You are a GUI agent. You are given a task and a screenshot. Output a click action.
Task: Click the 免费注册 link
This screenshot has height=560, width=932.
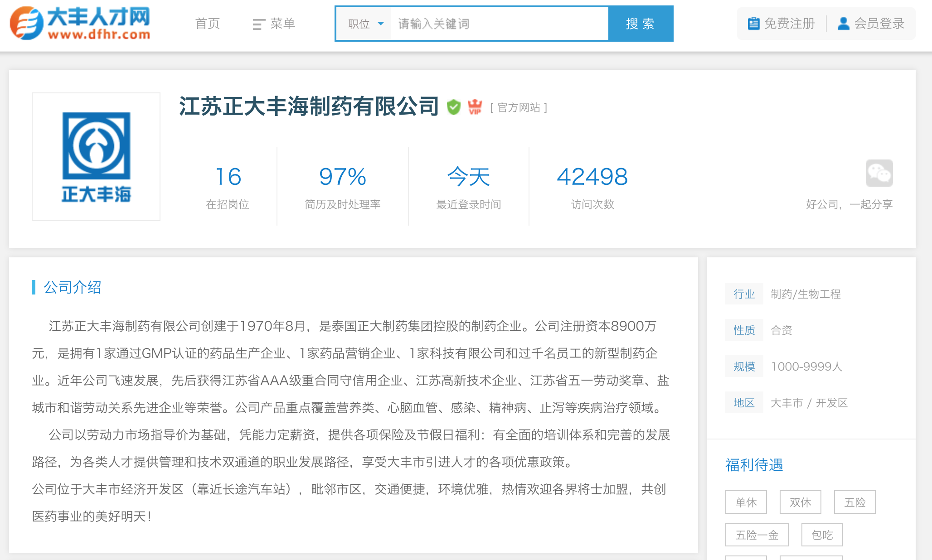click(x=790, y=24)
